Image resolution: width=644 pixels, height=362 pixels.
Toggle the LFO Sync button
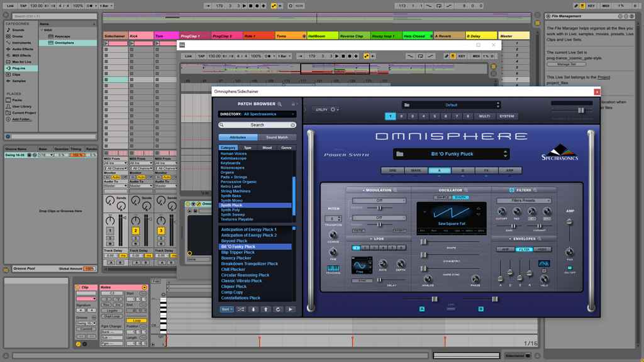pyautogui.click(x=362, y=281)
